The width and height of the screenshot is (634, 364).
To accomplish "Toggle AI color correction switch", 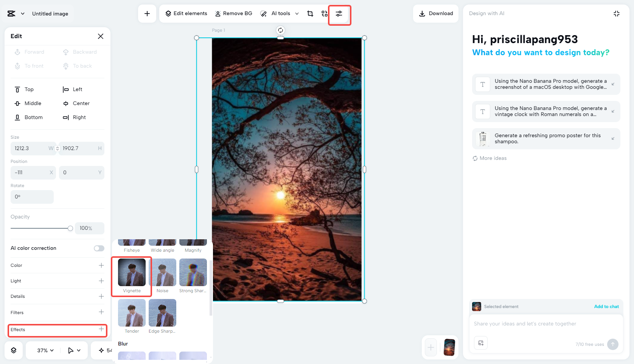I will pos(99,248).
